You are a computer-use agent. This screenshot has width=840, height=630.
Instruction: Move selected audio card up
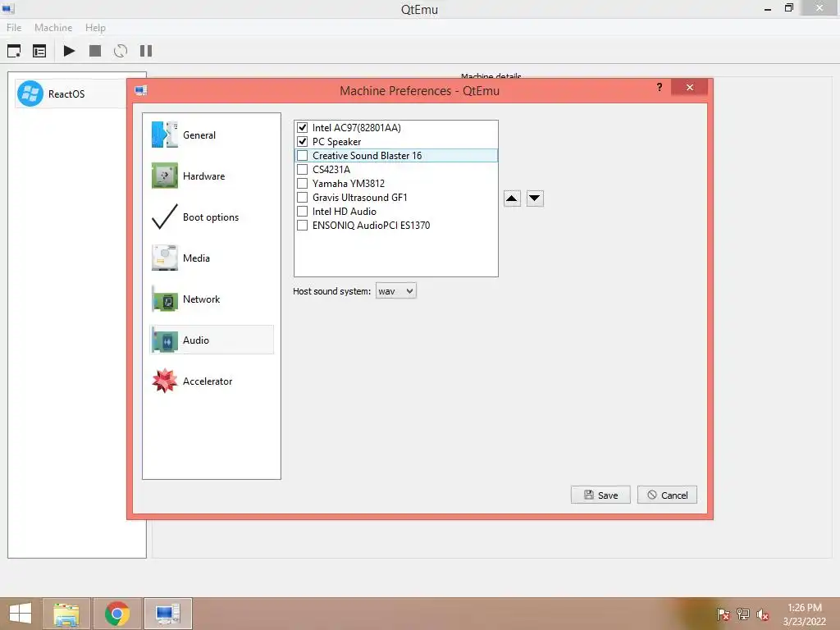click(x=512, y=199)
